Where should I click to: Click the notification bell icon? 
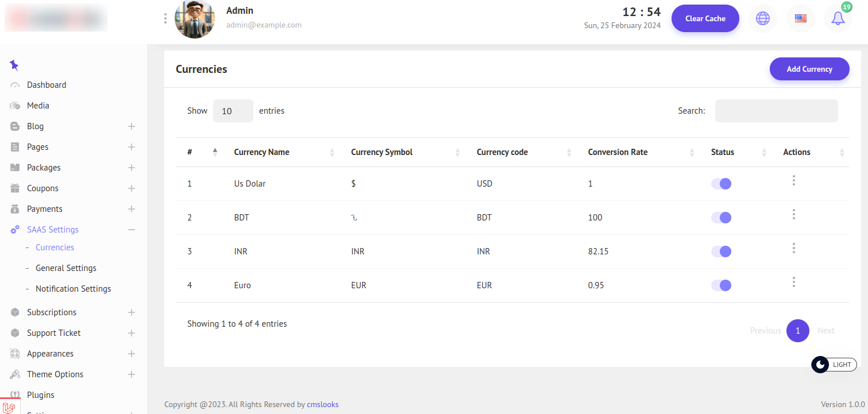tap(838, 18)
